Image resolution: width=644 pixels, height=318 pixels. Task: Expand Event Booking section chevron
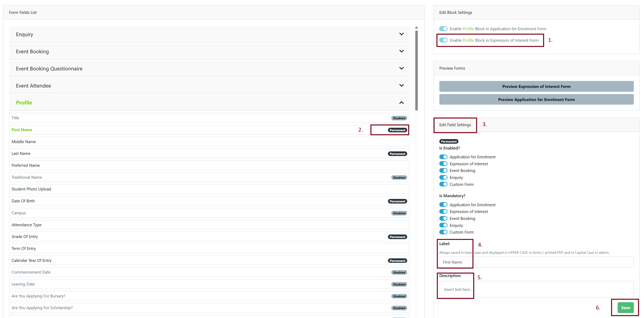point(401,51)
